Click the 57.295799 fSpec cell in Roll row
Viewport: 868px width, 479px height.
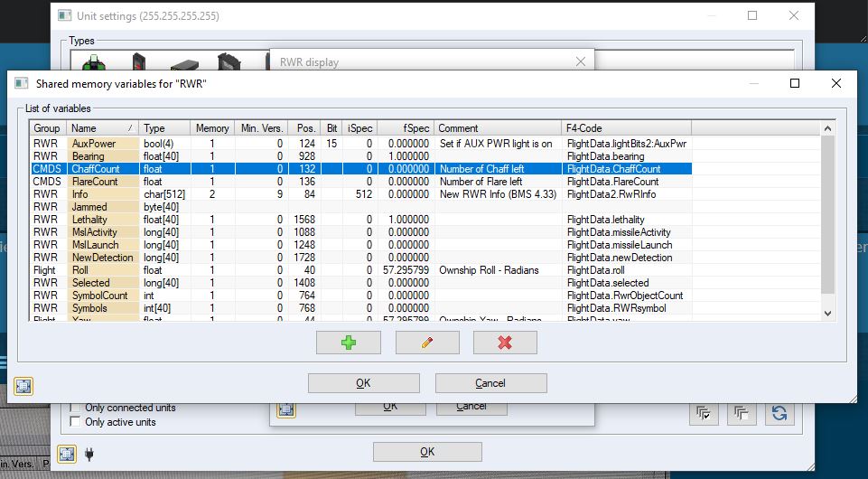pos(406,270)
